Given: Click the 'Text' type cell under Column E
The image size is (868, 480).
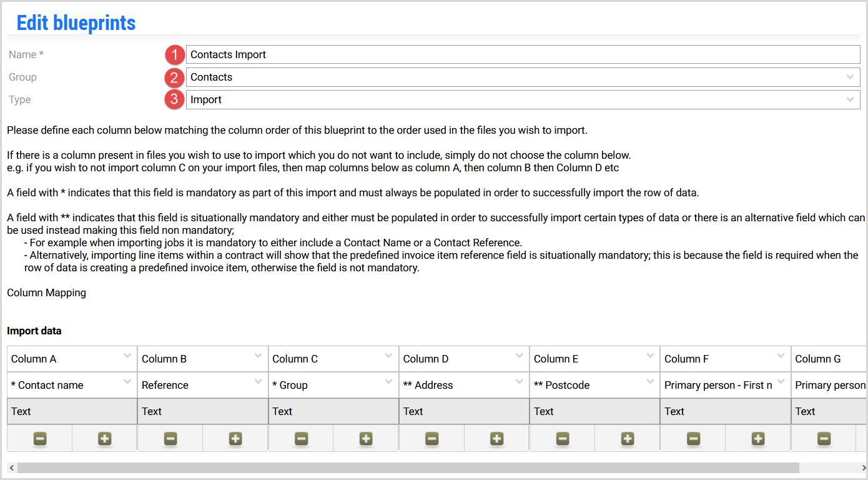Looking at the screenshot, I should [594, 411].
